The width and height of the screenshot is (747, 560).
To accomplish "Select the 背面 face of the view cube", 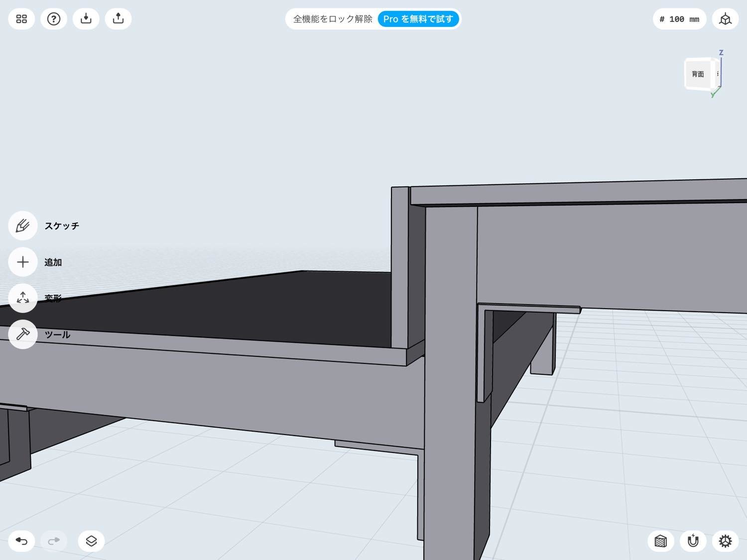I will point(698,74).
